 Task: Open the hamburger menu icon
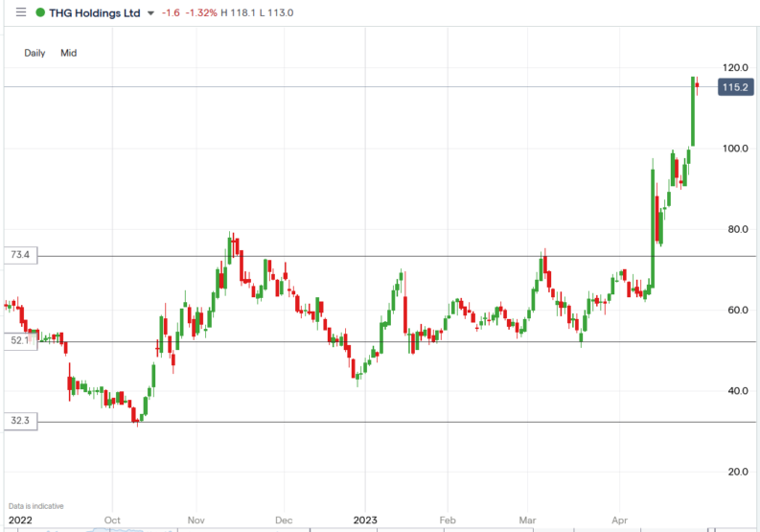pyautogui.click(x=21, y=12)
